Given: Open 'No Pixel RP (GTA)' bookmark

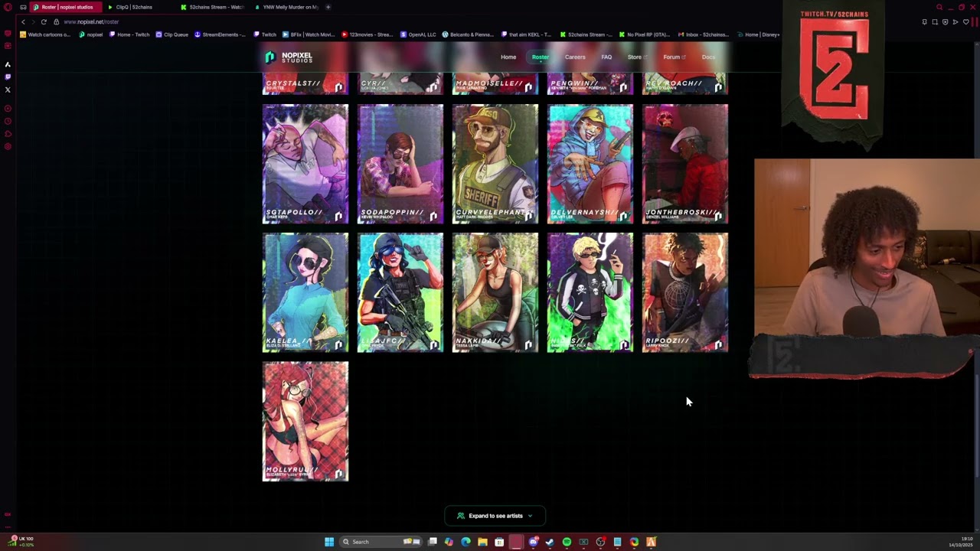Looking at the screenshot, I should click(x=644, y=34).
